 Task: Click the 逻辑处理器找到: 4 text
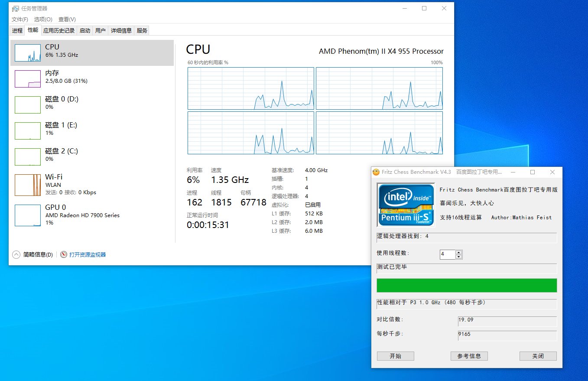pos(403,236)
